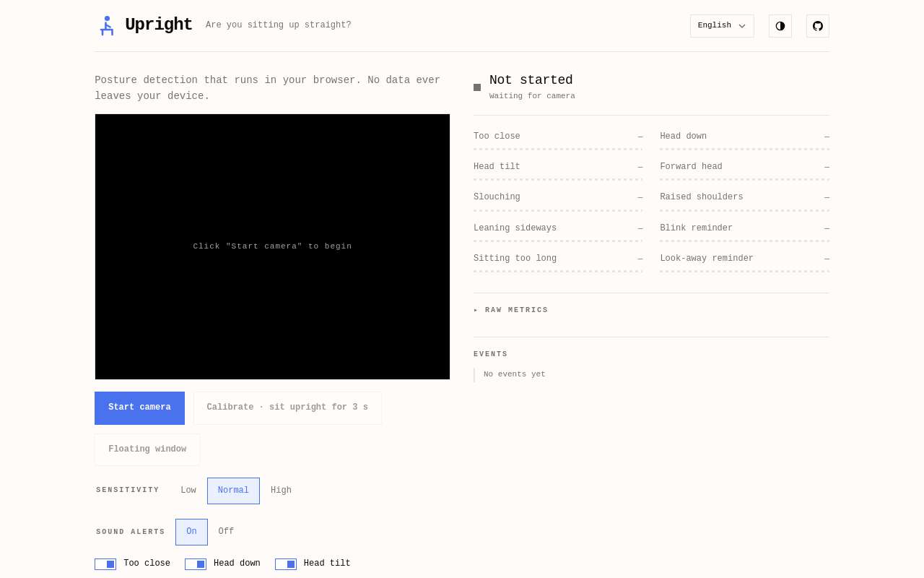
Task: Click the black camera preview area
Action: [x=272, y=246]
